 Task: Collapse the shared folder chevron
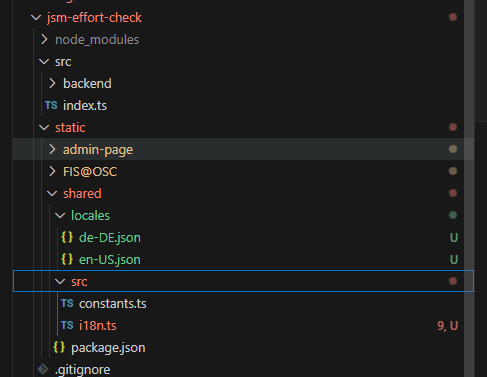[52, 194]
